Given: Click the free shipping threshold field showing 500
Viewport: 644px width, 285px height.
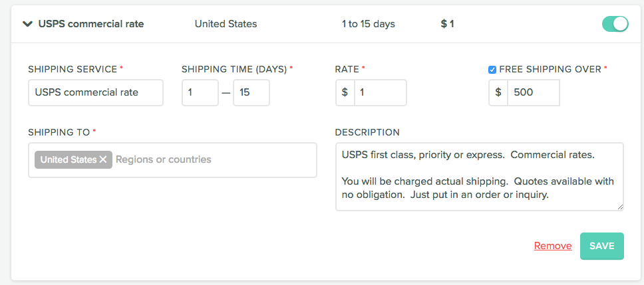Looking at the screenshot, I should [533, 92].
